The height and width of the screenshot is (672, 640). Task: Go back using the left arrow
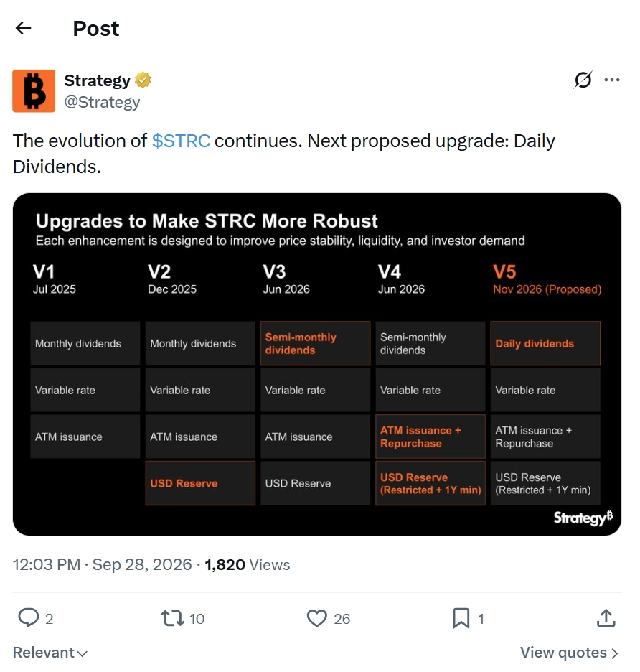(23, 28)
